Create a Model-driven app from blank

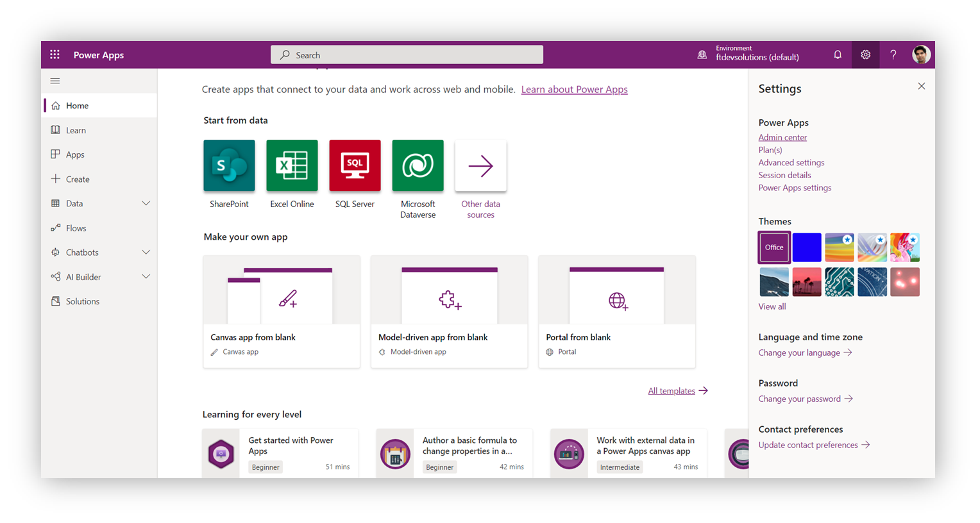449,311
